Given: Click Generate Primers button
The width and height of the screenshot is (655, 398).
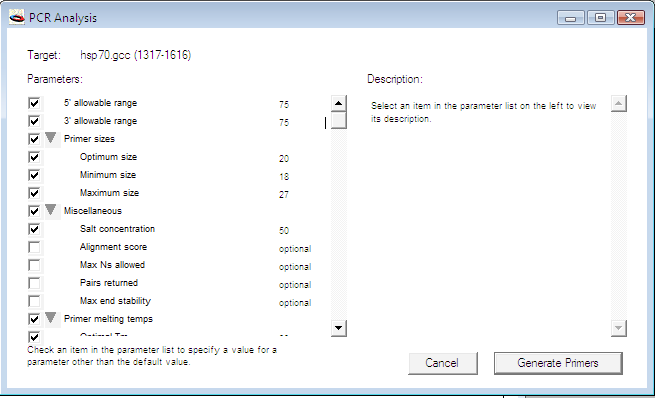Looking at the screenshot, I should 558,363.
